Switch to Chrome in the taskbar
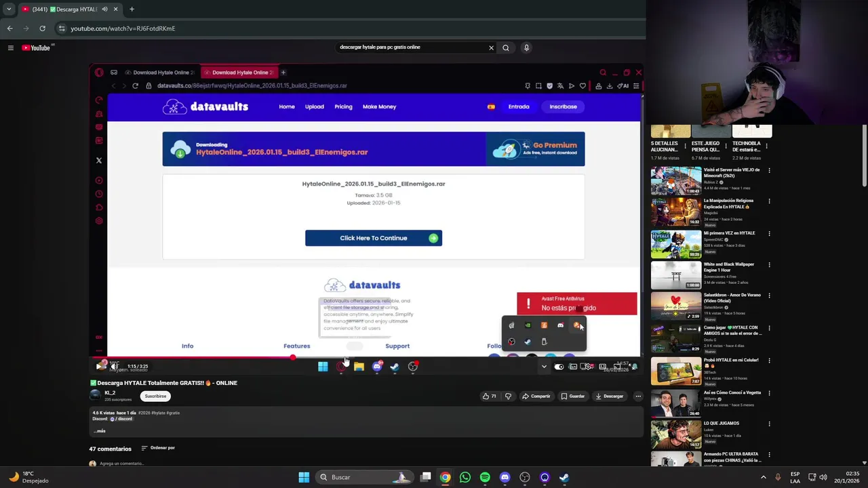868x488 pixels. (x=445, y=477)
